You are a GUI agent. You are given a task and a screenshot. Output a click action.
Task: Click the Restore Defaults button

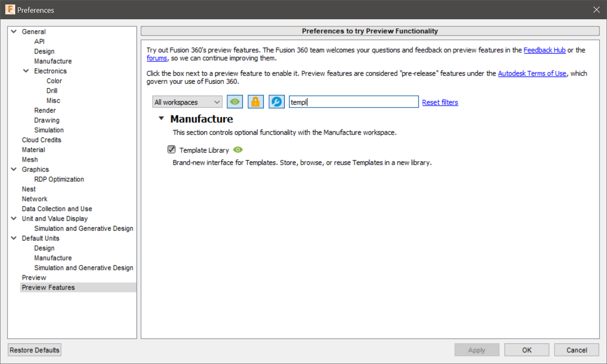point(34,350)
